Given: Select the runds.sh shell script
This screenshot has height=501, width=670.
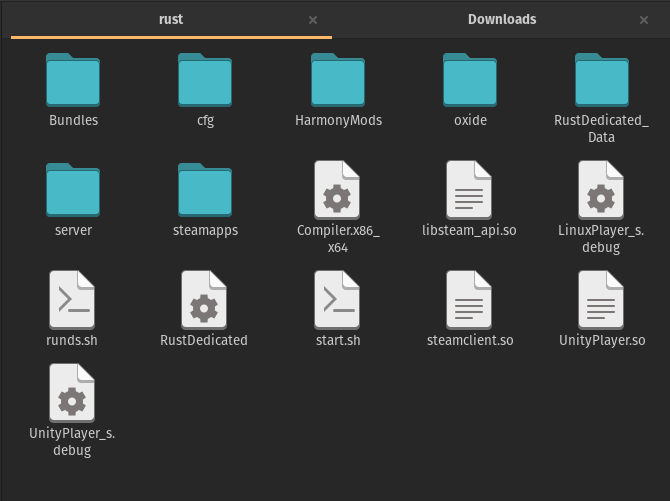Looking at the screenshot, I should click(x=73, y=300).
